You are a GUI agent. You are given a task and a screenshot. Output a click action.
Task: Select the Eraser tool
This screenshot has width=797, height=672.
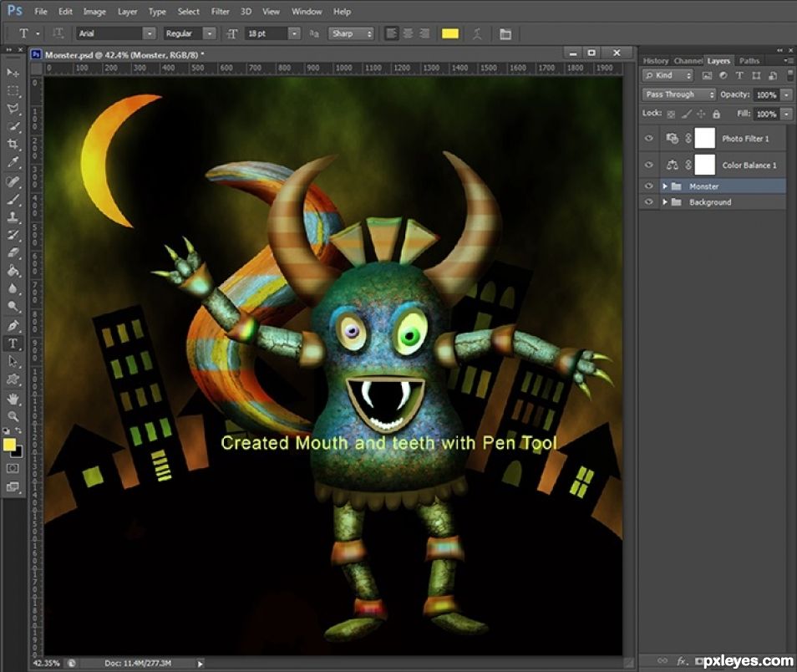pos(13,252)
